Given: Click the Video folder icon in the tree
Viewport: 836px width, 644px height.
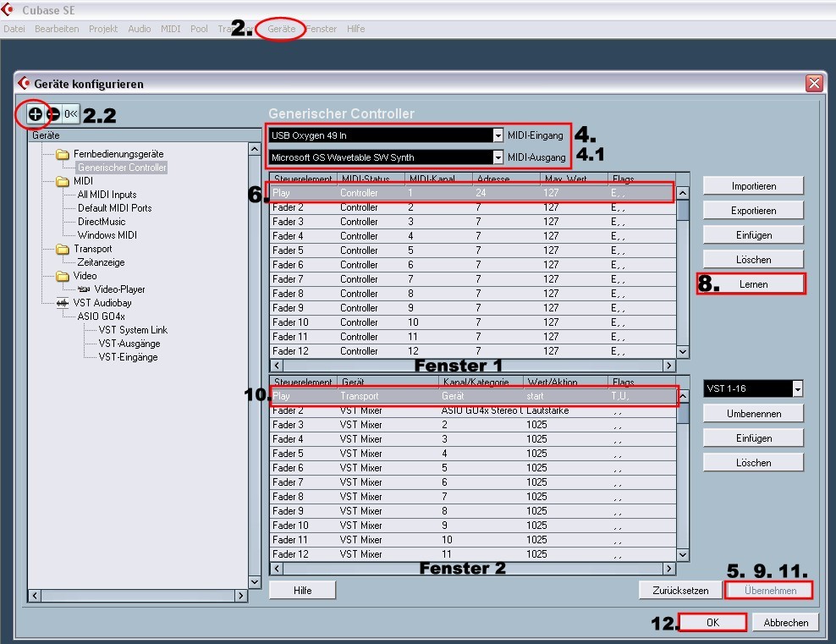Looking at the screenshot, I should click(63, 276).
